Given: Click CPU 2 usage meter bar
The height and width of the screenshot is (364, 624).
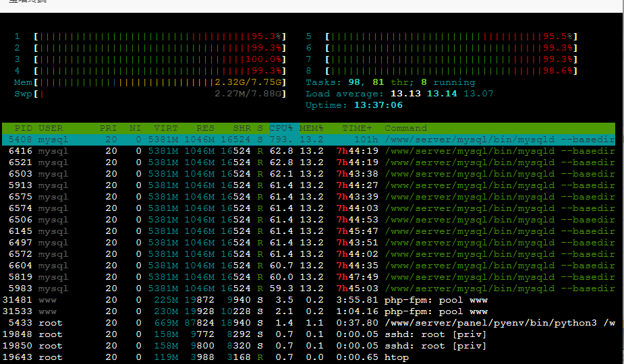Looking at the screenshot, I should click(x=160, y=48).
